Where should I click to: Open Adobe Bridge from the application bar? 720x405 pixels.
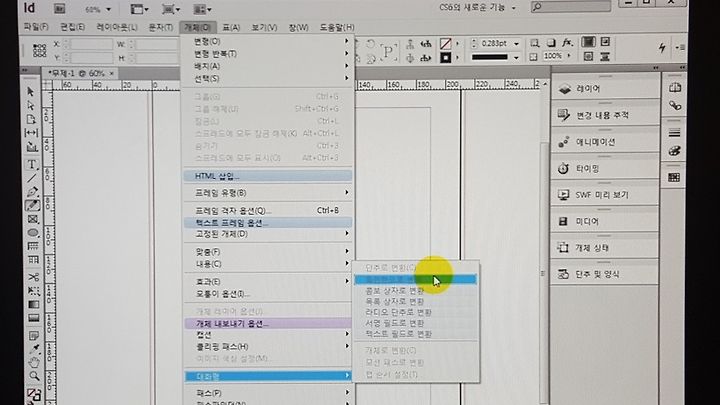coord(59,9)
